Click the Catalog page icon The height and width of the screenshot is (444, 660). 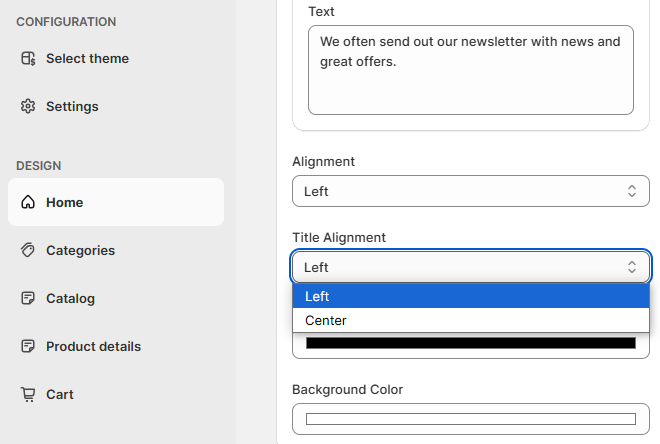[28, 298]
